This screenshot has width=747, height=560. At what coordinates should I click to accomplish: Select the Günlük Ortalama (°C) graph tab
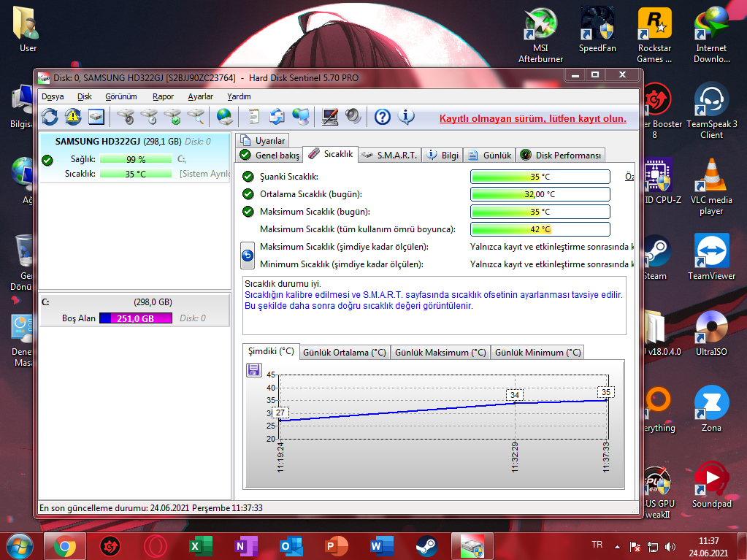coord(345,353)
